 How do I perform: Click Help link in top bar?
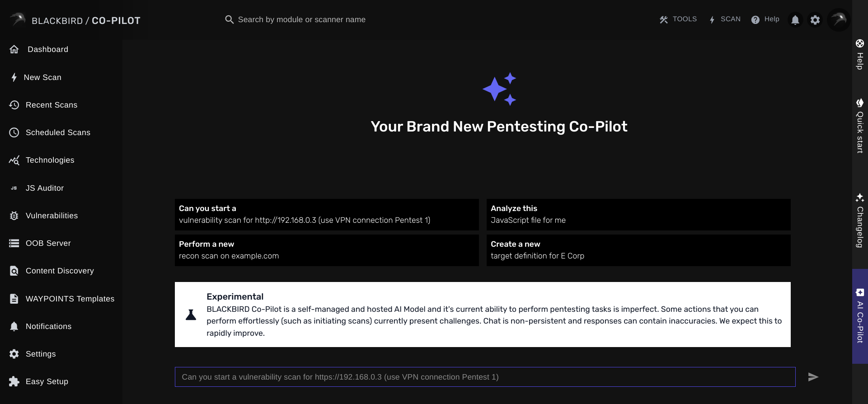765,19
